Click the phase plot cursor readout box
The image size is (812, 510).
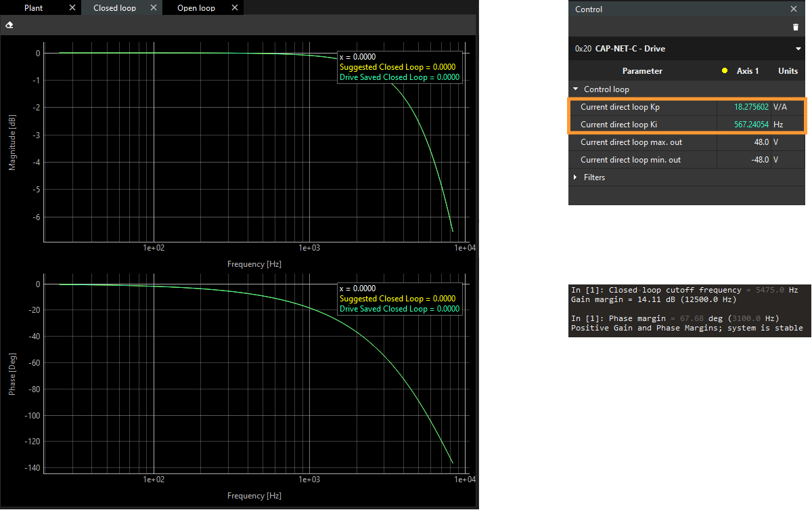[x=399, y=299]
